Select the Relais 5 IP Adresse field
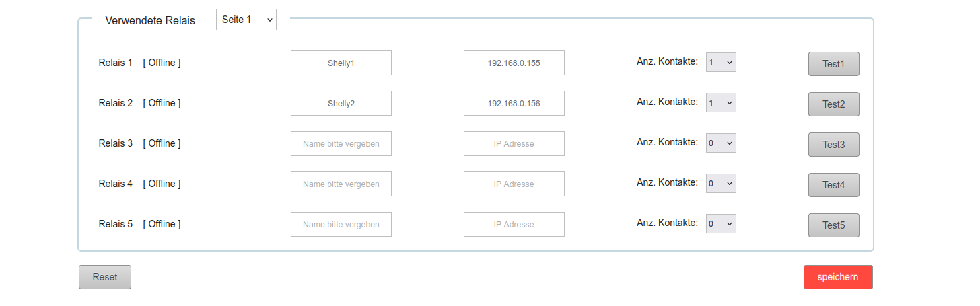 (514, 225)
